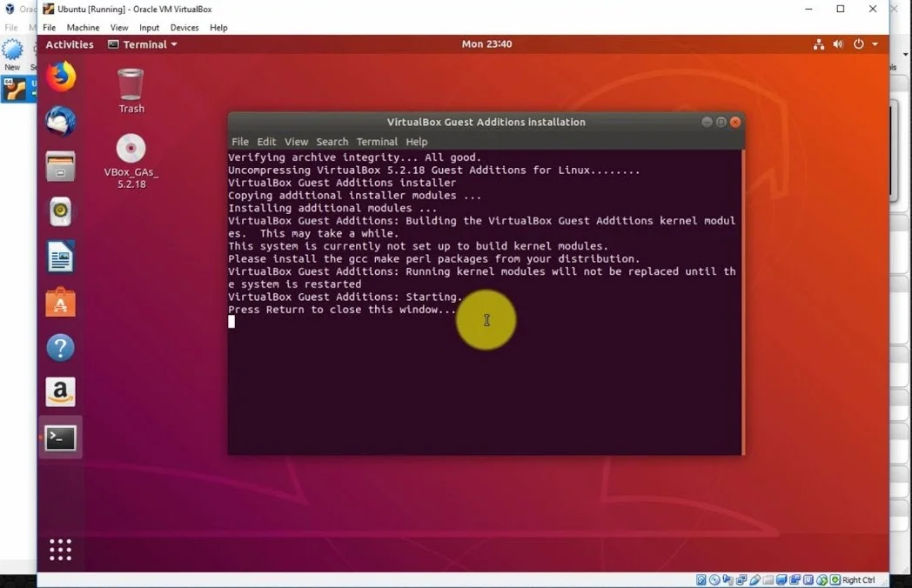
Task: Open the terminal window Edit menu
Action: (x=266, y=141)
